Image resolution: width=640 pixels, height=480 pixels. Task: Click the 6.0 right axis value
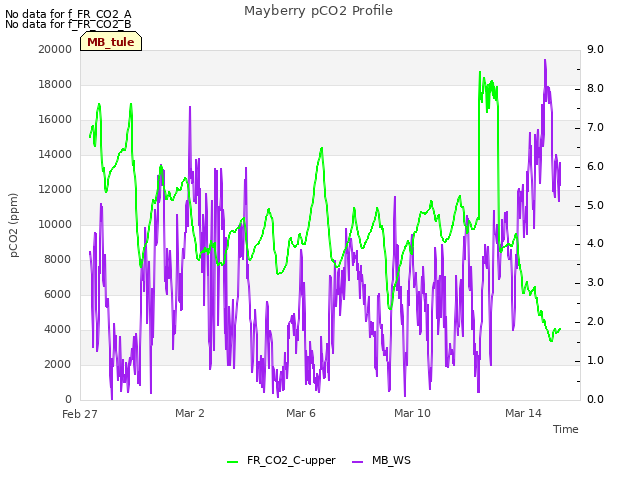click(x=595, y=167)
